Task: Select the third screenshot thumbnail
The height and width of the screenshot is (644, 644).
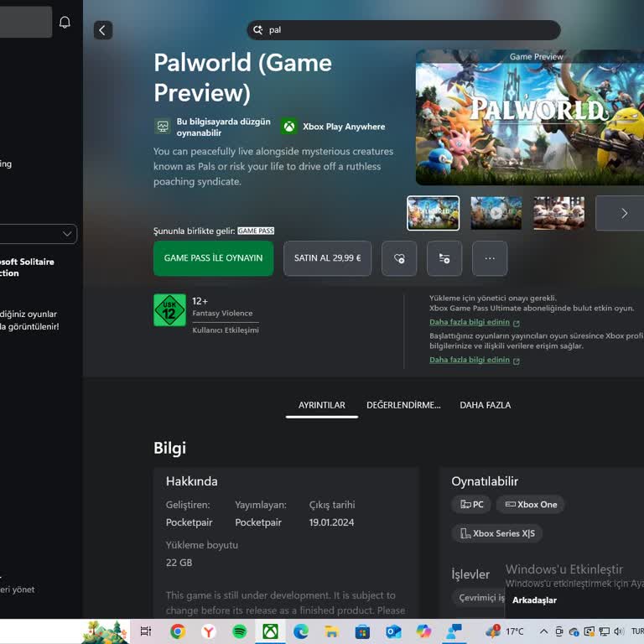Action: [x=558, y=213]
